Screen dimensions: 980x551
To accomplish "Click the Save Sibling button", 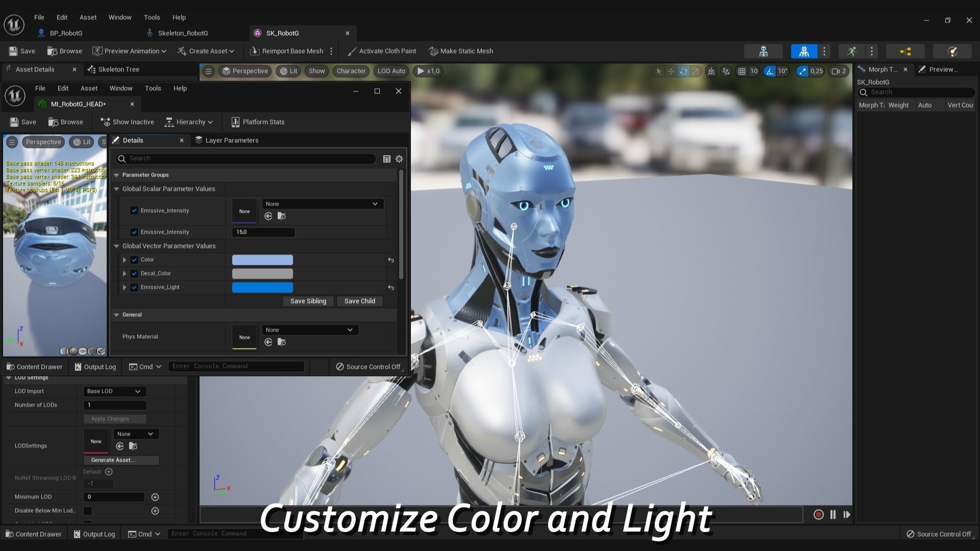I will pyautogui.click(x=308, y=301).
